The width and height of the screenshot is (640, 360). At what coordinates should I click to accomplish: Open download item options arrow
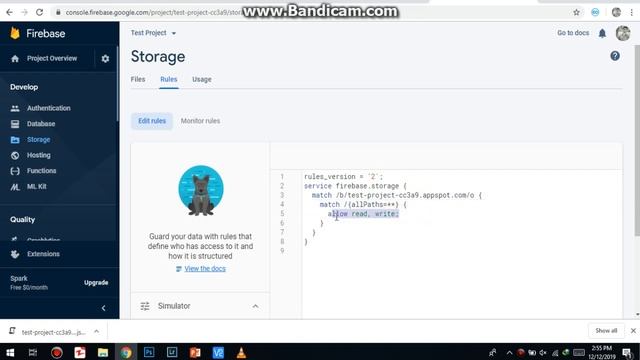pos(96,331)
